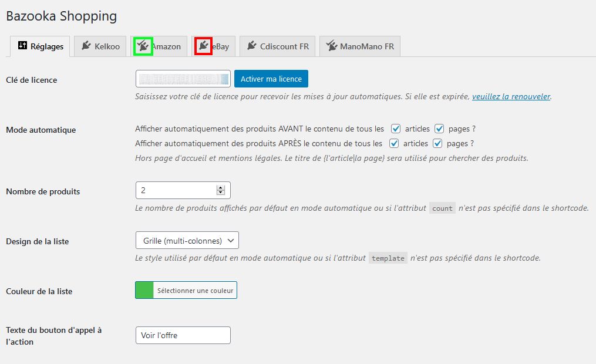
Task: Toggle pages checkbox for APRÈS display
Action: click(x=437, y=143)
